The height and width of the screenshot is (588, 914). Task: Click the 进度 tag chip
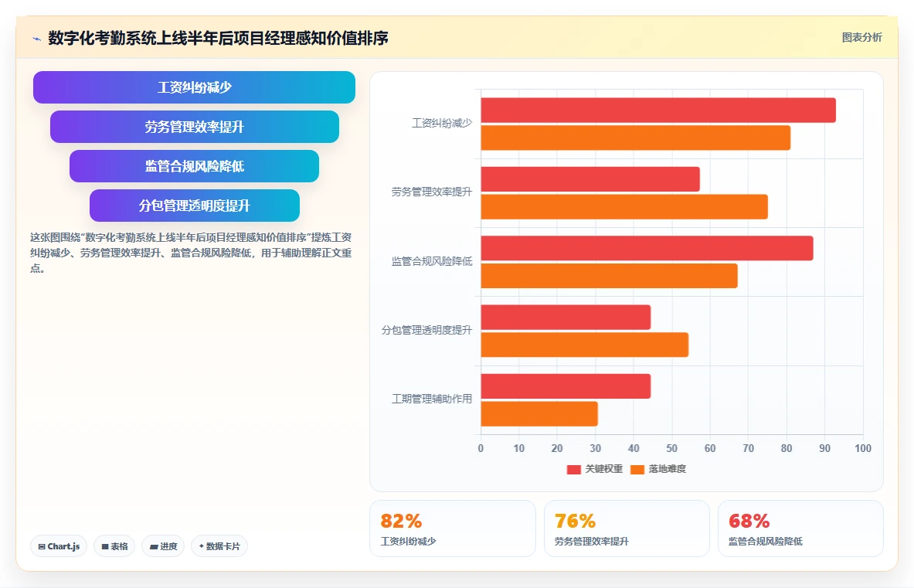[163, 546]
